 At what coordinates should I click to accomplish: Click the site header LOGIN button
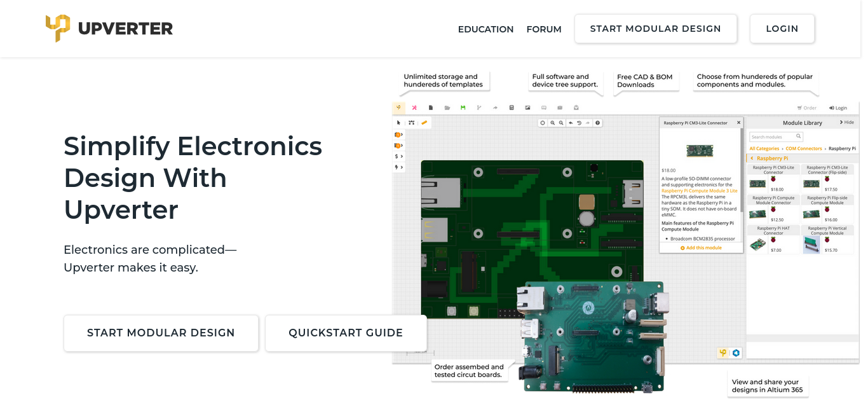[x=782, y=29]
